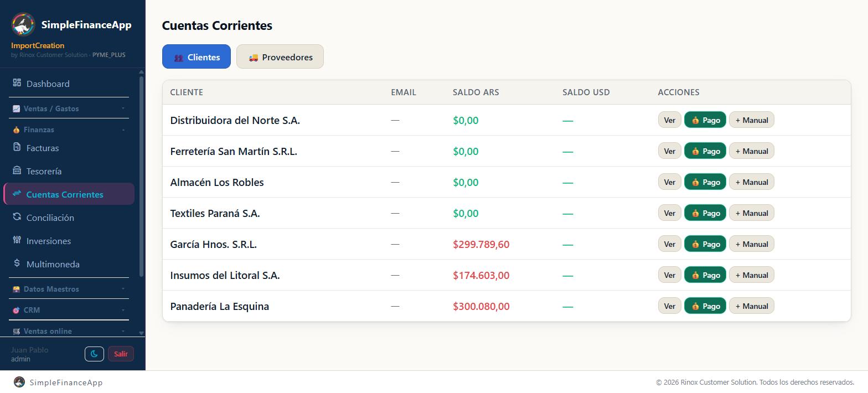This screenshot has height=393, width=868.
Task: Toggle dark mode with the moon button
Action: tap(94, 354)
